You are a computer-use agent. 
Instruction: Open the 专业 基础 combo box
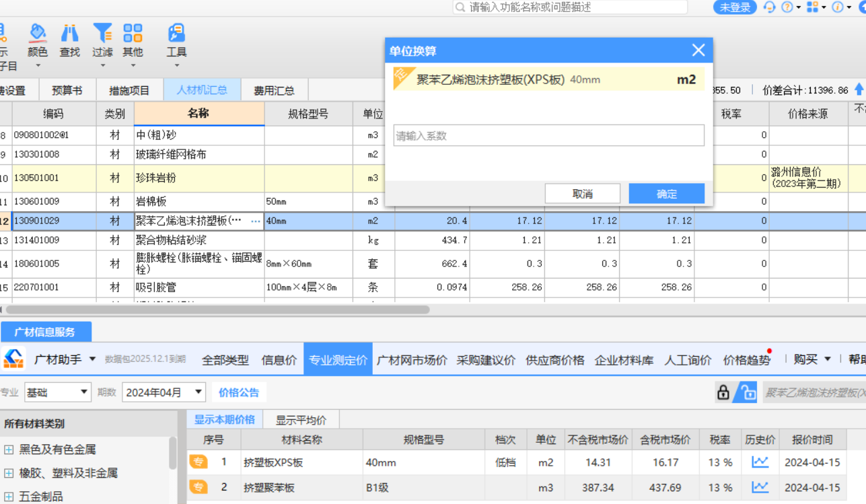tap(57, 392)
